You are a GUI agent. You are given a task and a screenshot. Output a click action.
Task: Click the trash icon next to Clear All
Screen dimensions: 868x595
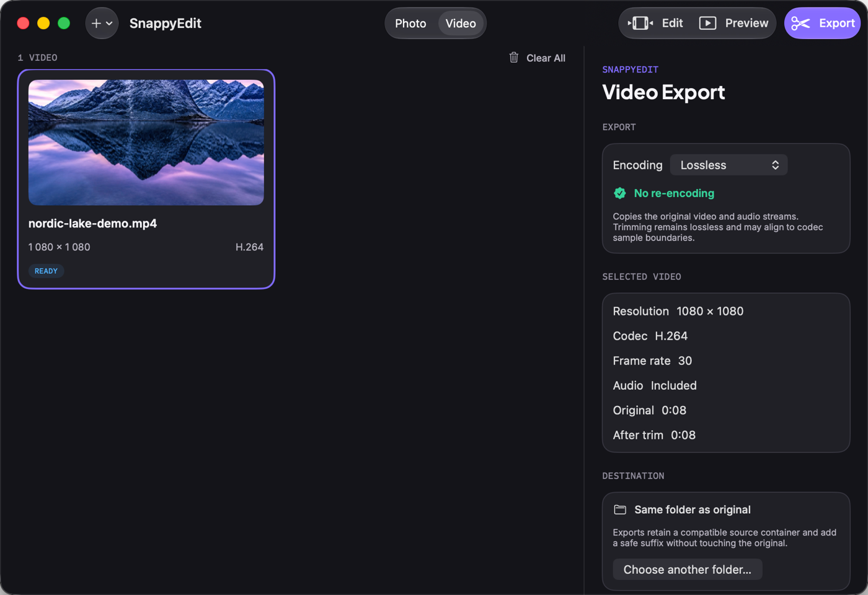[514, 58]
